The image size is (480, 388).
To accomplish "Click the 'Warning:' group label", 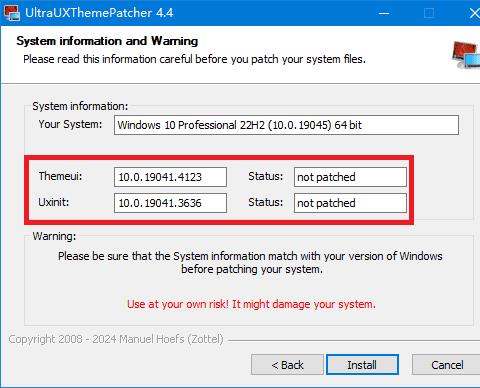I will click(x=54, y=236).
